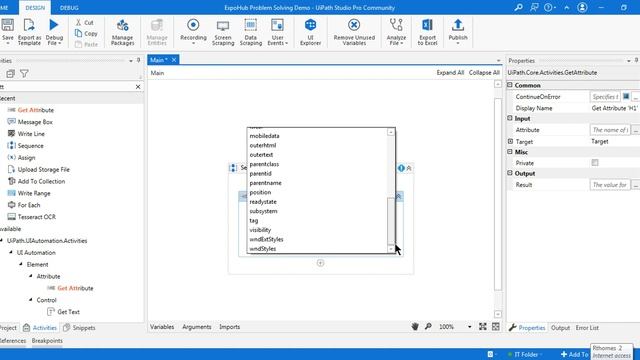The image size is (640, 360).
Task: Open Screen Scraping
Action: pyautogui.click(x=223, y=32)
